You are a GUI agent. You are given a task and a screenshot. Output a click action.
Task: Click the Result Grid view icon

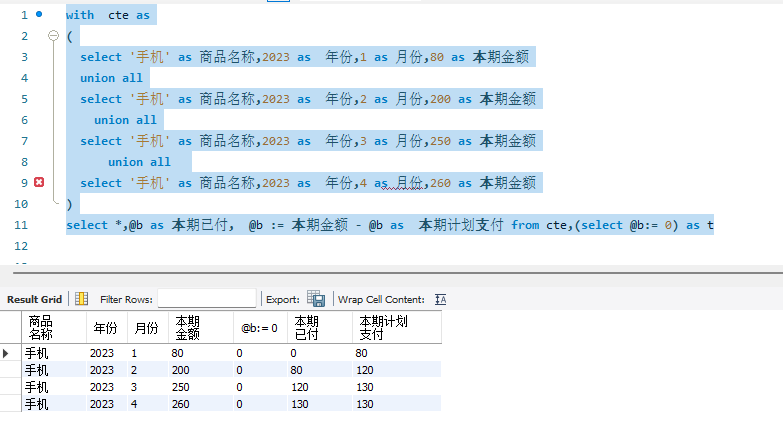click(81, 299)
